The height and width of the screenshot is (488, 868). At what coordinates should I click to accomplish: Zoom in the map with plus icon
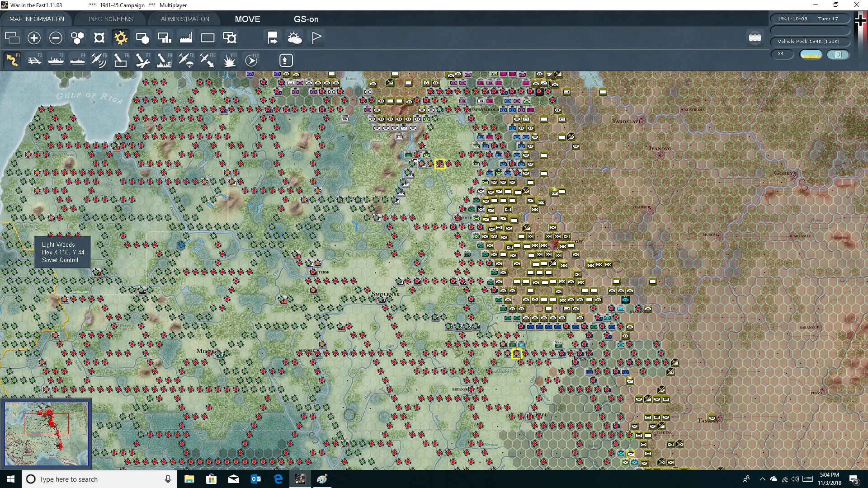(x=34, y=38)
